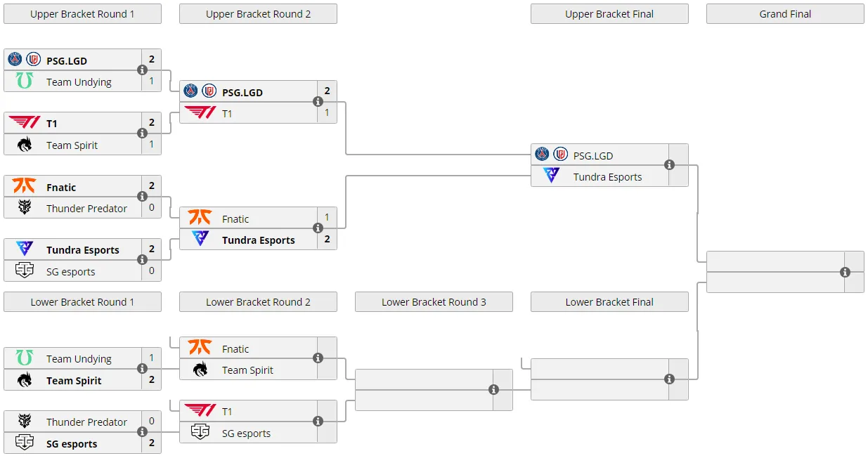This screenshot has width=868, height=463.
Task: Show details icon for Fnatic vs Thunder Predator
Action: (142, 197)
